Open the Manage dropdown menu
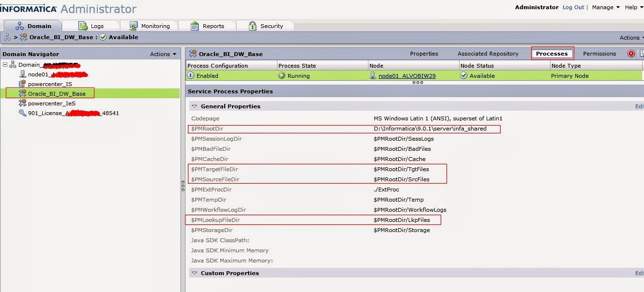 (x=606, y=7)
